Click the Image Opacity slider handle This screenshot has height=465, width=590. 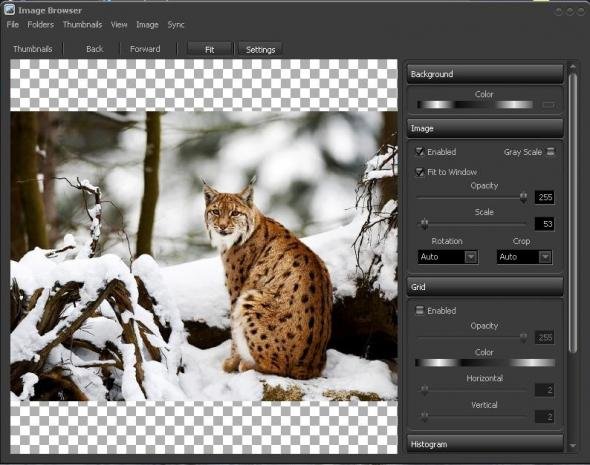[x=523, y=197]
